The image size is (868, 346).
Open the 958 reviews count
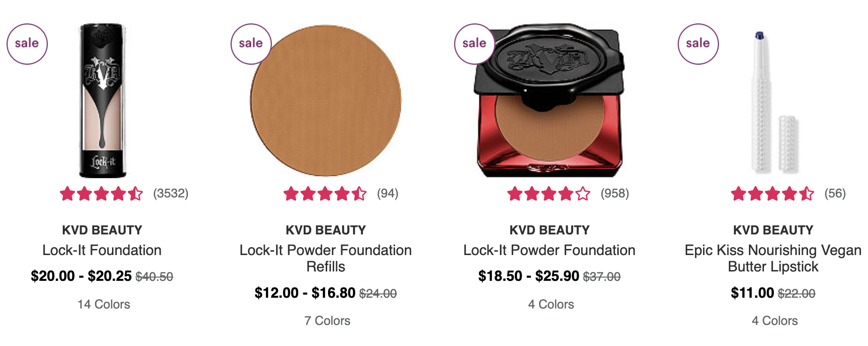pos(615,194)
